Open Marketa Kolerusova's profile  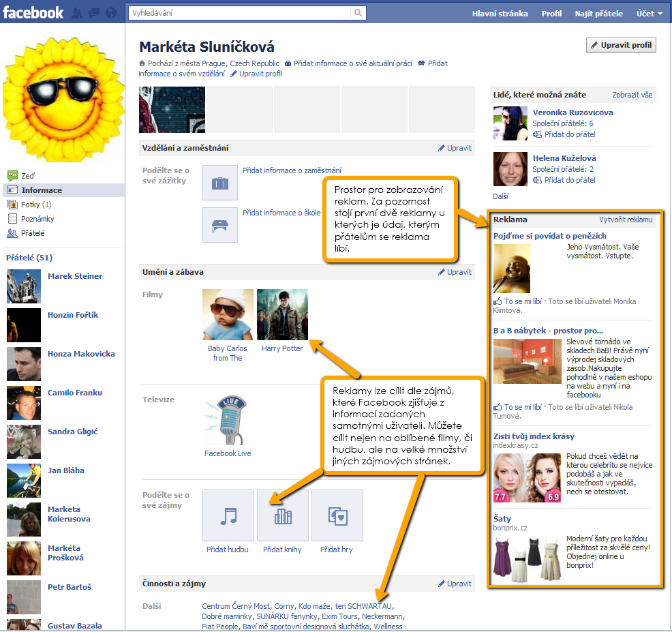point(69,514)
